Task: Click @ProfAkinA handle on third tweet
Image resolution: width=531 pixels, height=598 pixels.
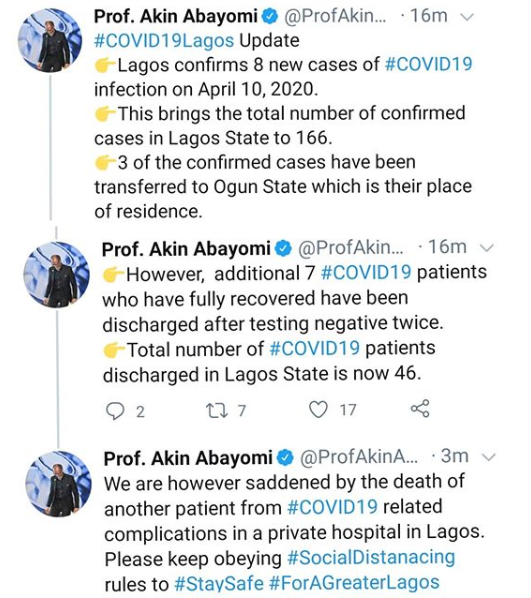Action: pos(359,457)
